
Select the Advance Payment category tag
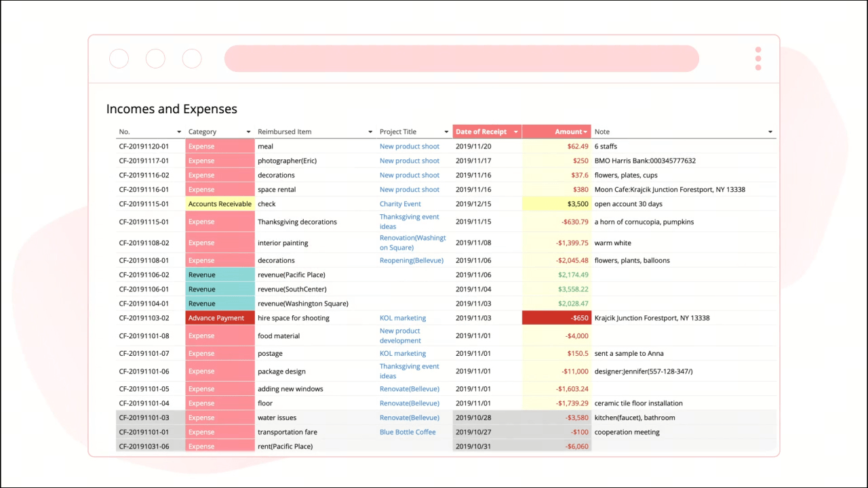coord(220,318)
